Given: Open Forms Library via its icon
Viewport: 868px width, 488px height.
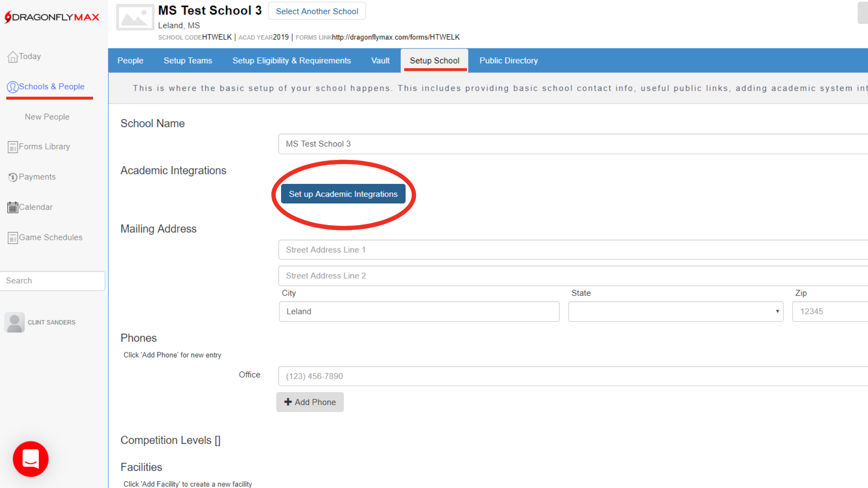Looking at the screenshot, I should (x=13, y=147).
